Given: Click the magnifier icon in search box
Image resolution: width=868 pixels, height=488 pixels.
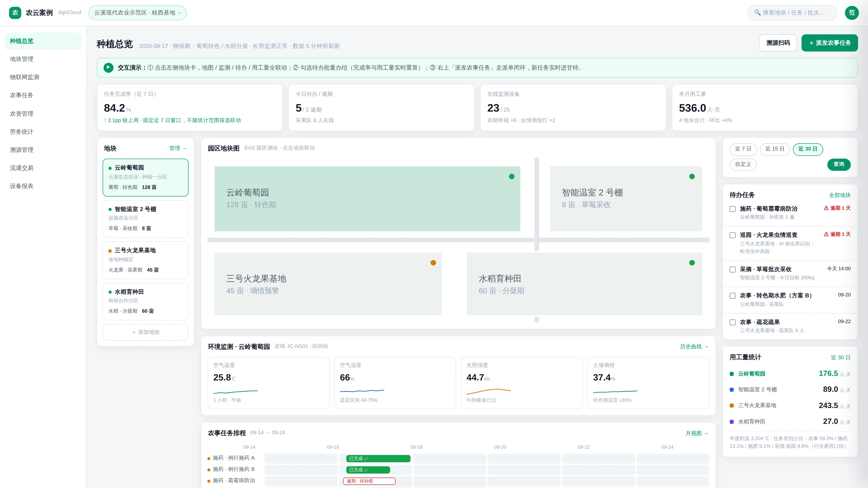Looking at the screenshot, I should pyautogui.click(x=757, y=13).
